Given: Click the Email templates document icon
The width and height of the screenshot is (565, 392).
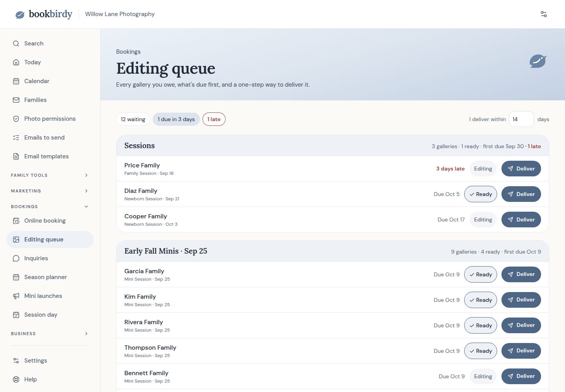Looking at the screenshot, I should coord(16,156).
